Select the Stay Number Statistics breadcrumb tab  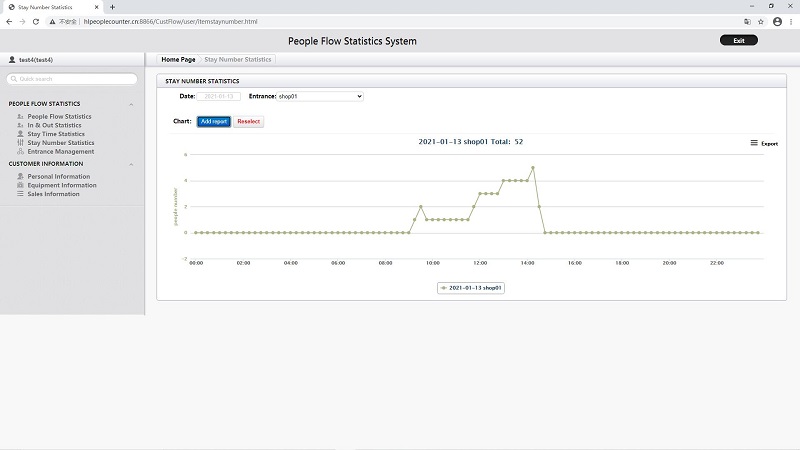[x=238, y=59]
